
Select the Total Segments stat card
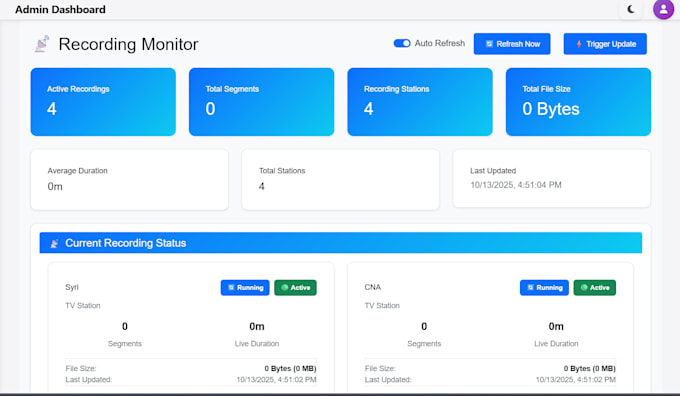[x=262, y=102]
